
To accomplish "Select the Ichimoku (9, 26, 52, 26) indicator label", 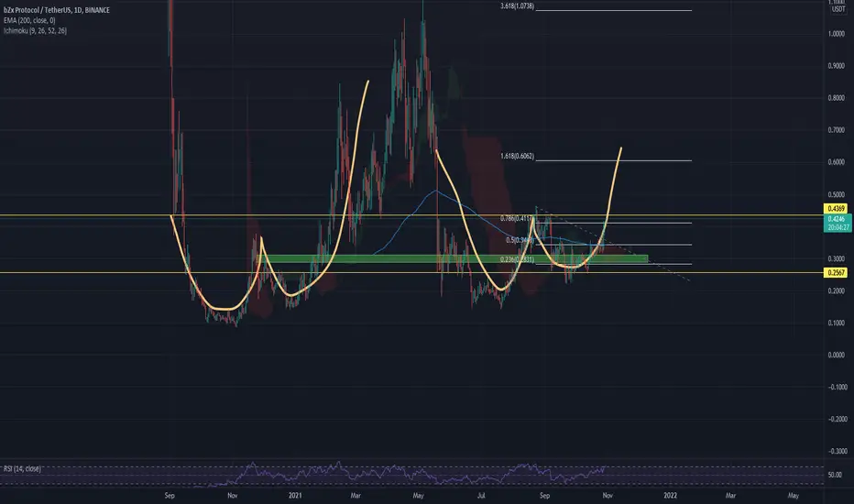I will 35,30.
